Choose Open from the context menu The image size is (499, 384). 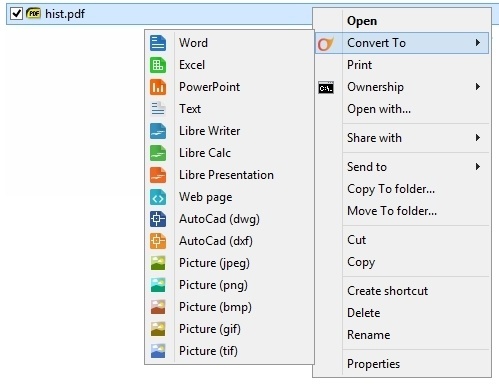(362, 21)
